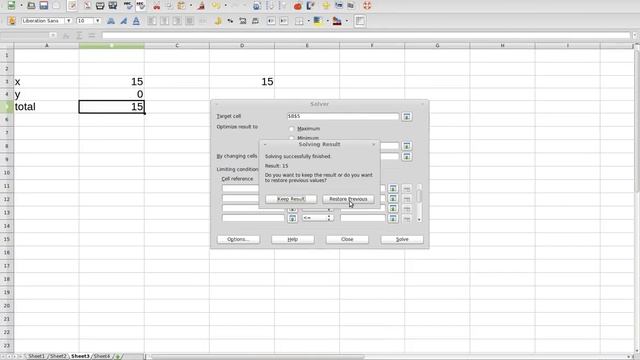Switch to the Sheet4 tab
Viewport: 640px width, 360px height.
click(x=102, y=356)
